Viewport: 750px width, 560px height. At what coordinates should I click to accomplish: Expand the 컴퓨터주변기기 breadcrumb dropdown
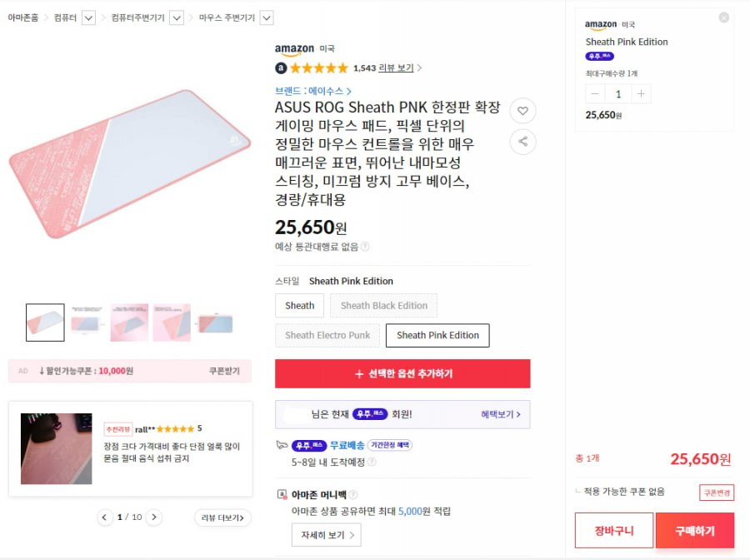click(177, 18)
